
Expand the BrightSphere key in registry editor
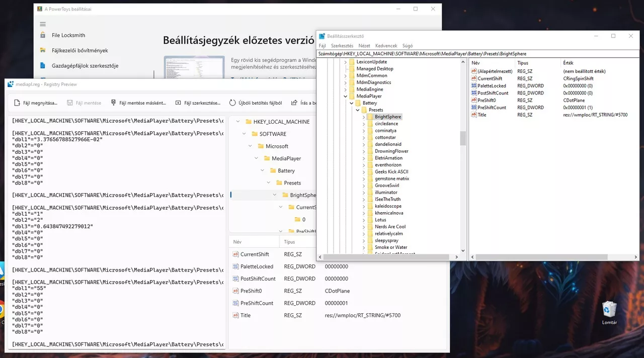tap(364, 117)
